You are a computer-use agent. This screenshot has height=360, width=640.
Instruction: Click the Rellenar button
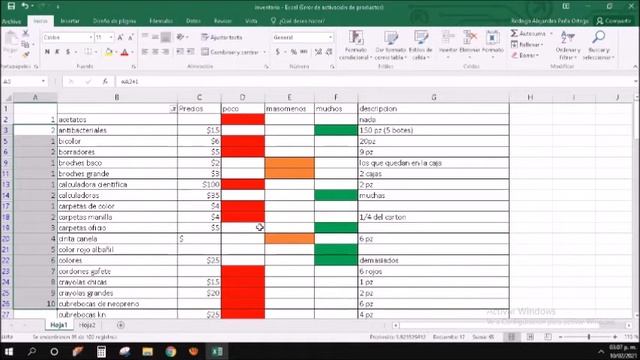[527, 44]
